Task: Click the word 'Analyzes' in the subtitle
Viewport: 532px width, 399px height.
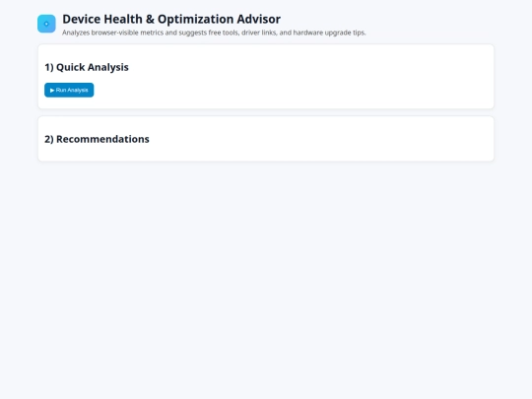Action: [76, 33]
